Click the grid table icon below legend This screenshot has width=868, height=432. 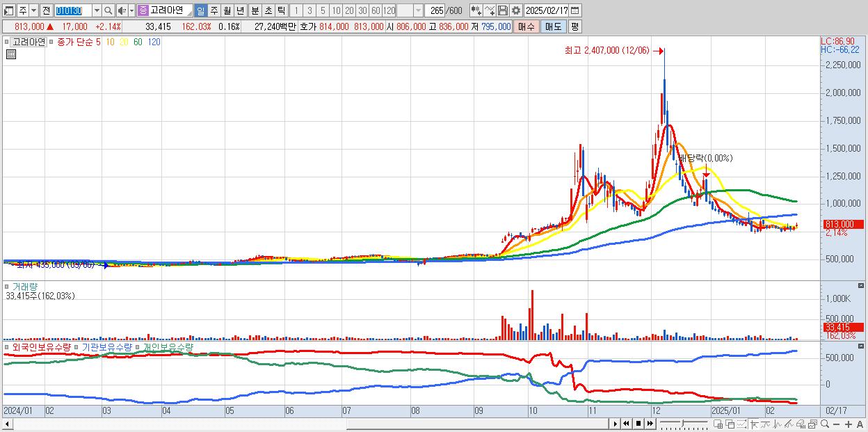point(10,54)
